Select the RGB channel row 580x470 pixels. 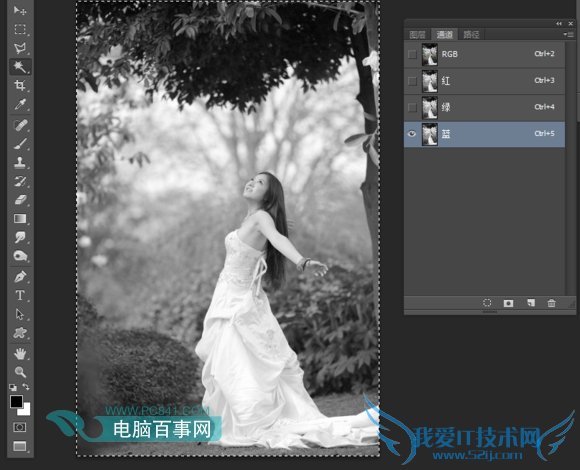[485, 54]
